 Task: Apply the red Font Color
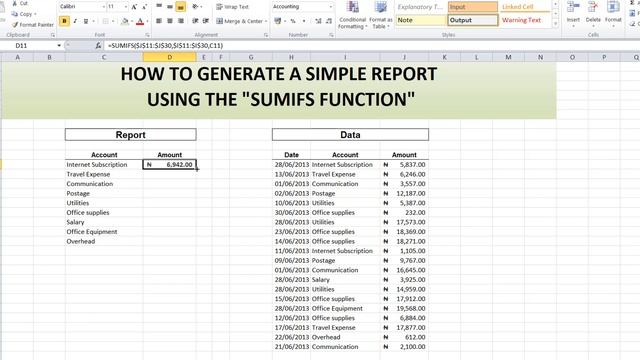140,21
